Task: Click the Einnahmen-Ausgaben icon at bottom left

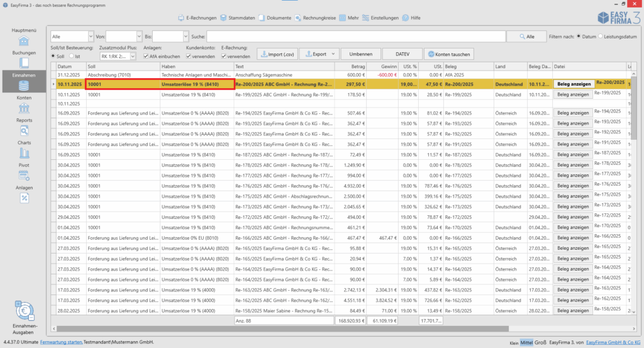Action: click(x=25, y=312)
